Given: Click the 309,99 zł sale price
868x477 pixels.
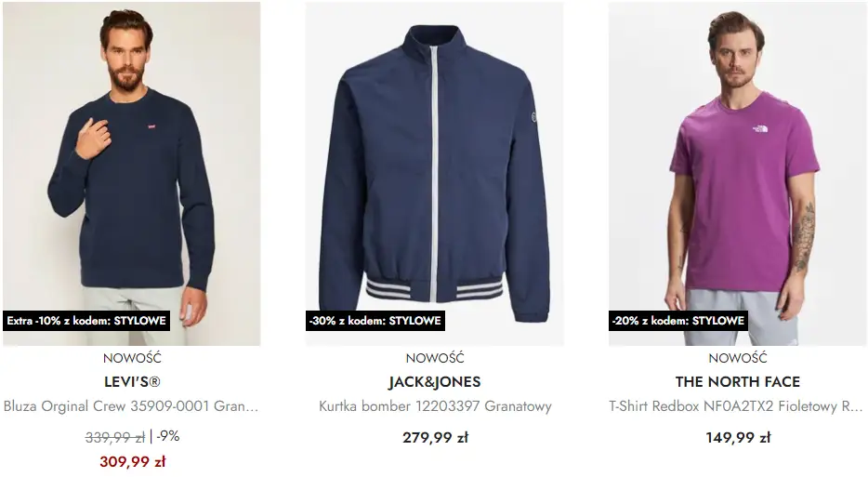Looking at the screenshot, I should (x=132, y=461).
